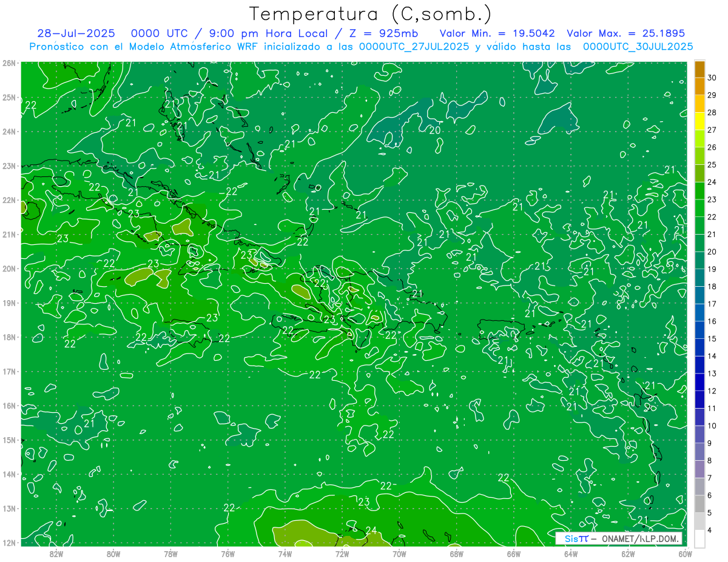Click the latitude axis label "12N"
The image size is (728, 562).
click(9, 543)
